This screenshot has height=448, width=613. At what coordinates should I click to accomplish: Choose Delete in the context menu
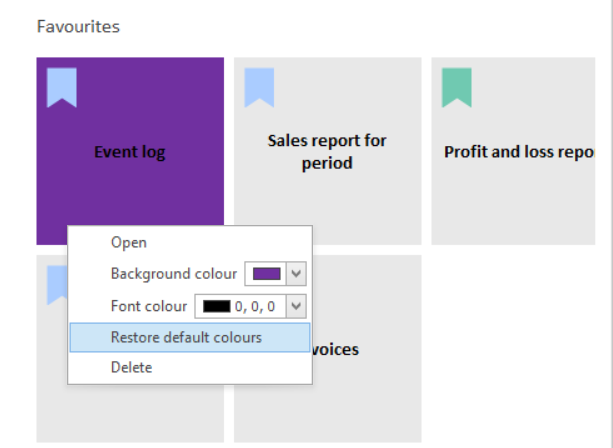[x=131, y=367]
